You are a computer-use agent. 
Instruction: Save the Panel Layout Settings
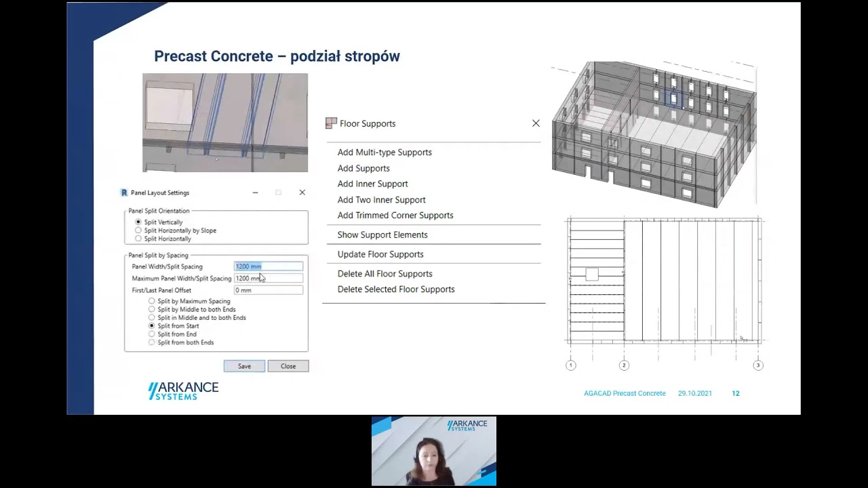[x=244, y=366]
